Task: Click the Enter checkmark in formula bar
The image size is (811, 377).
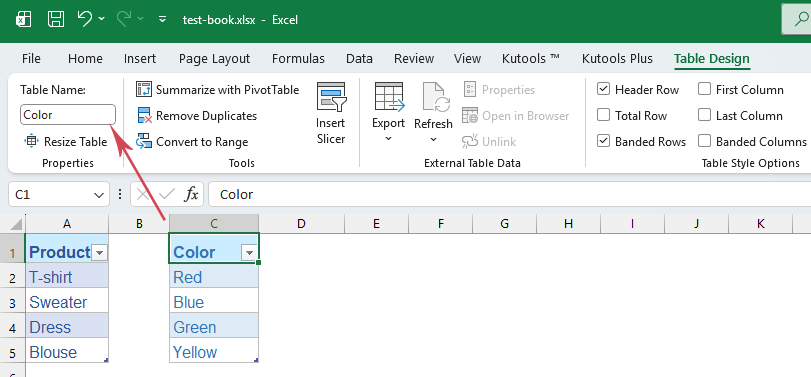Action: click(167, 194)
